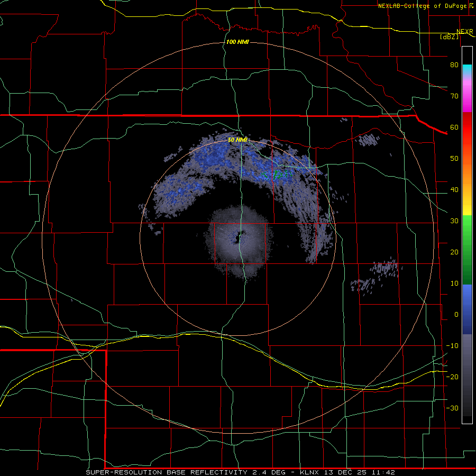Click the 60 value on dBZ scale

[454, 127]
